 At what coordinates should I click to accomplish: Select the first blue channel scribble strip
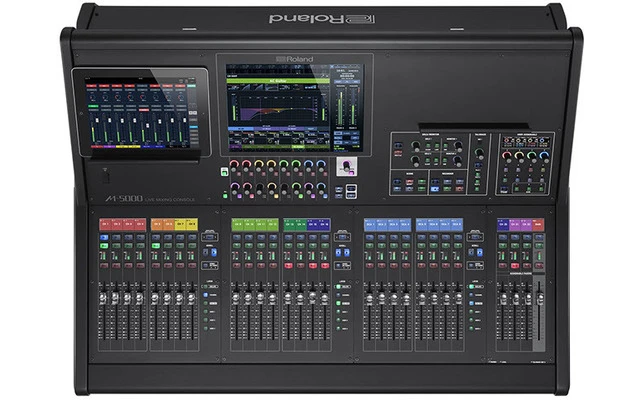pyautogui.click(x=370, y=225)
